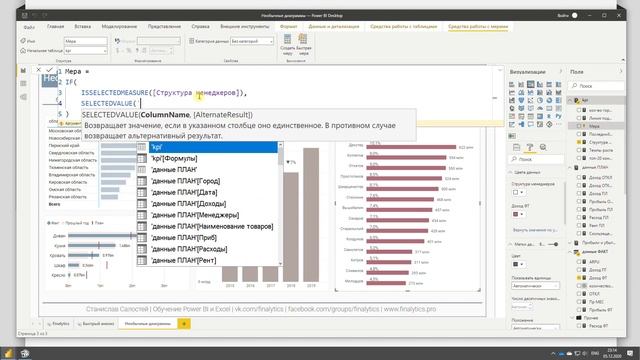640x360 pixels.
Task: Select waterfall chart visualization
Action: (x=512, y=100)
